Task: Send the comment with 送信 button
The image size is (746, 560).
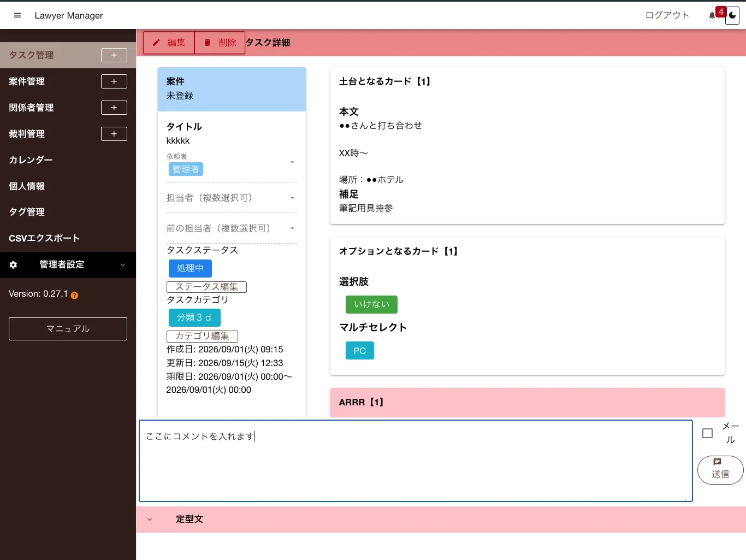Action: [720, 470]
